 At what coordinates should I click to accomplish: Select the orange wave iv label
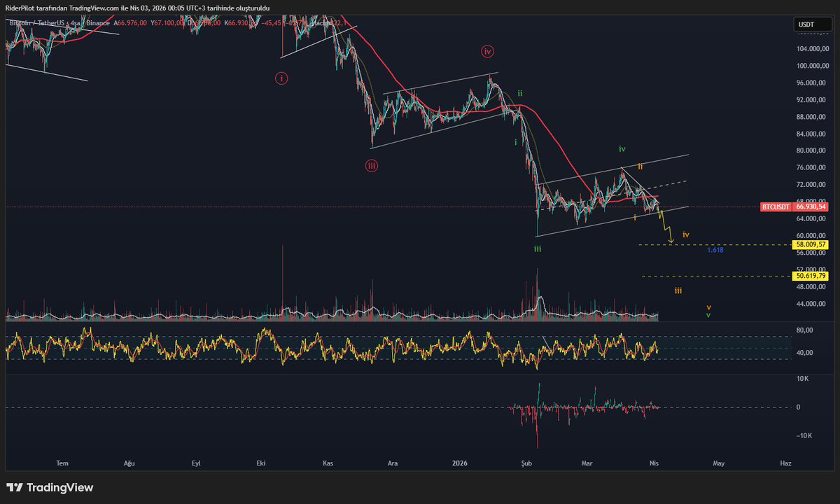tap(686, 234)
